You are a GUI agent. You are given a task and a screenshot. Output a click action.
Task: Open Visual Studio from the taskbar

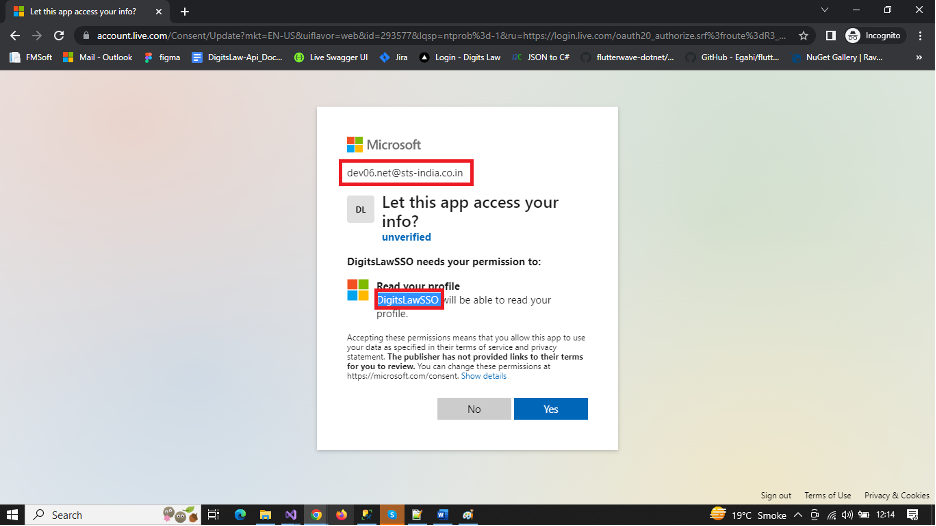(291, 515)
